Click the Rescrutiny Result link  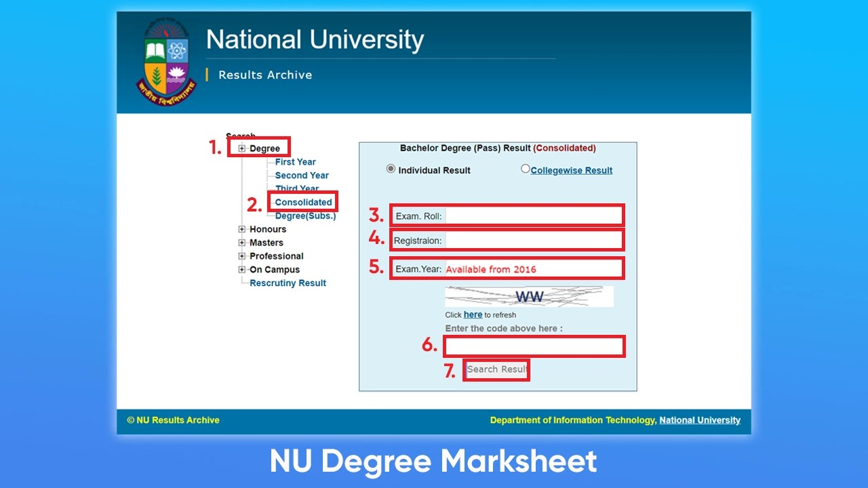click(x=288, y=283)
